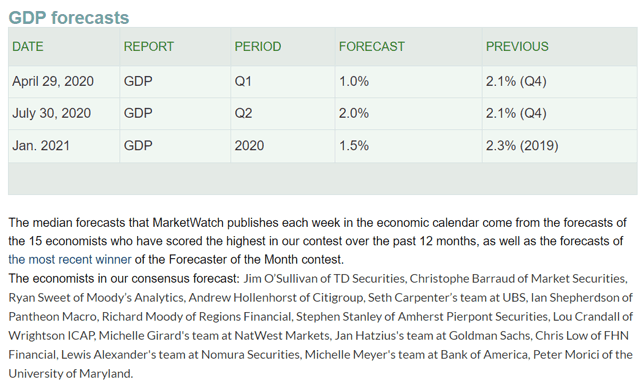
Task: Click the 1.0% forecast for Q1
Action: tap(354, 81)
